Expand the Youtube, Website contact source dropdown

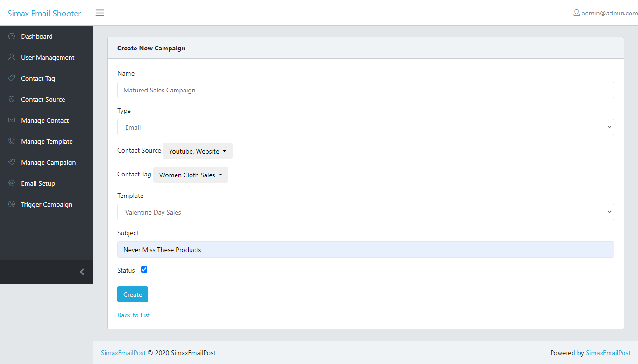[x=198, y=151]
